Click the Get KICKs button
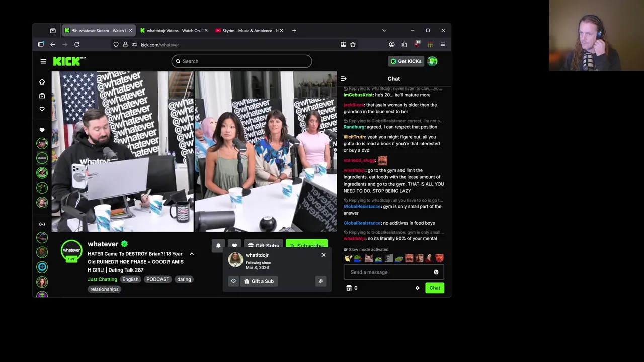This screenshot has width=644, height=362. pyautogui.click(x=406, y=61)
